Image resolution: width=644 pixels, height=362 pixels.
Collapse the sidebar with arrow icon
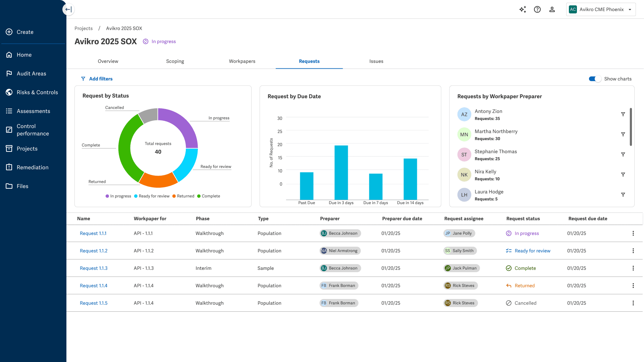pyautogui.click(x=68, y=9)
